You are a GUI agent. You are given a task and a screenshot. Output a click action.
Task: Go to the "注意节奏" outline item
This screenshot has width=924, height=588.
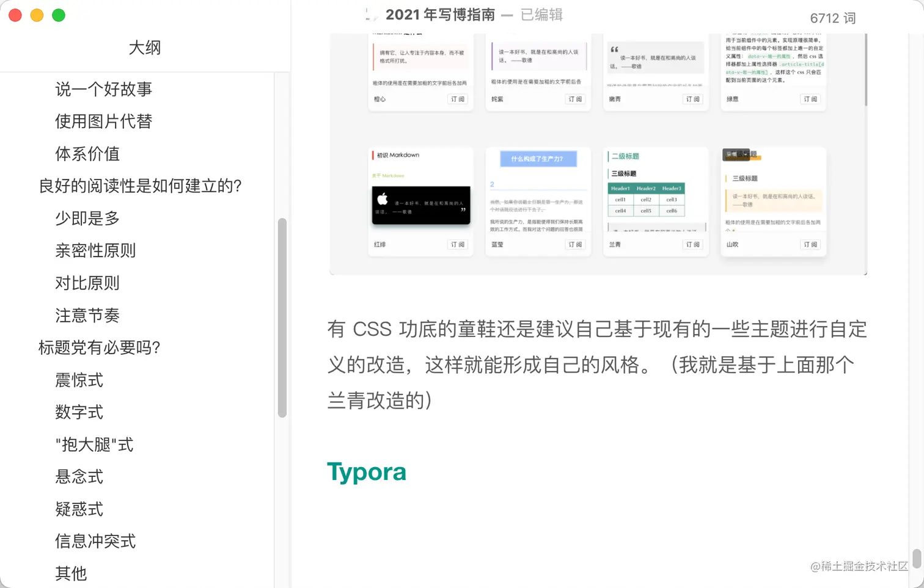87,316
